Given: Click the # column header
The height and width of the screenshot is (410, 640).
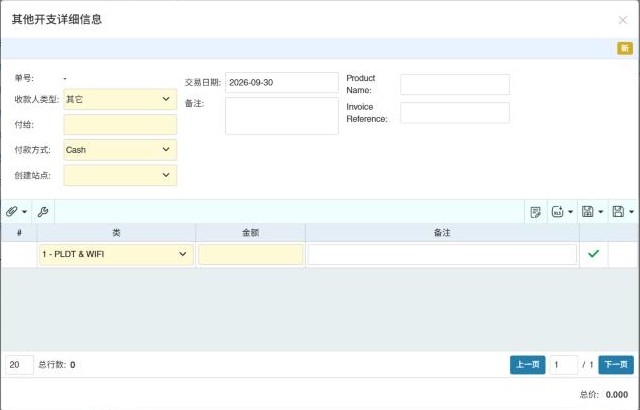Looking at the screenshot, I should click(19, 233).
